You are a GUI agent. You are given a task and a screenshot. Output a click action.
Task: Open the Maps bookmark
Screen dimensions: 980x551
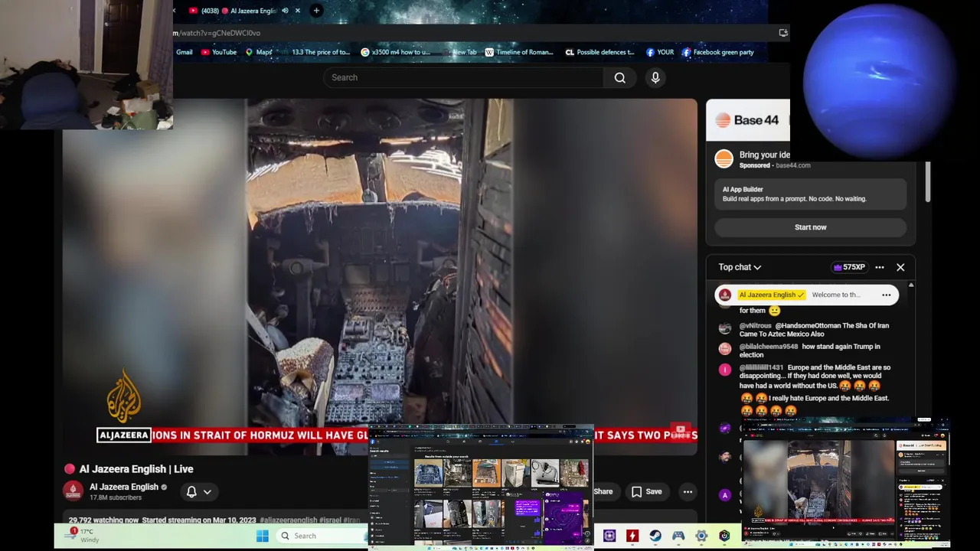(259, 52)
